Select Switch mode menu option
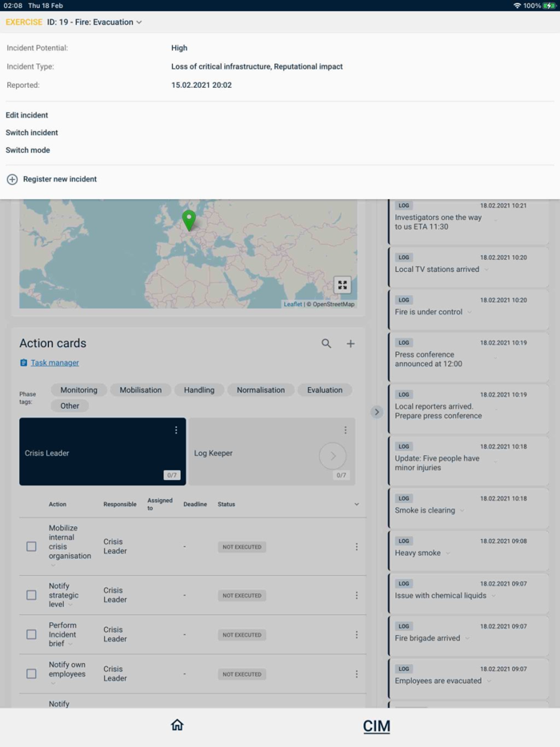Screen dimensions: 560x747 [x=28, y=150]
